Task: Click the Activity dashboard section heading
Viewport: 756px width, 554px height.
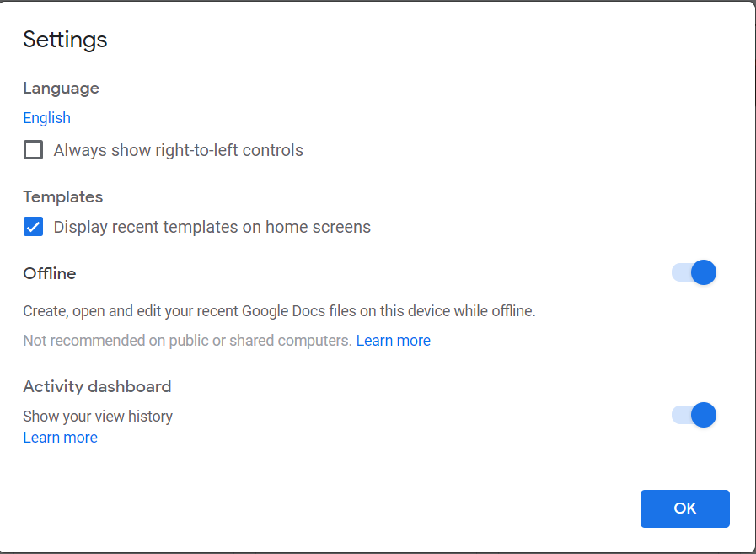Action: click(x=97, y=386)
